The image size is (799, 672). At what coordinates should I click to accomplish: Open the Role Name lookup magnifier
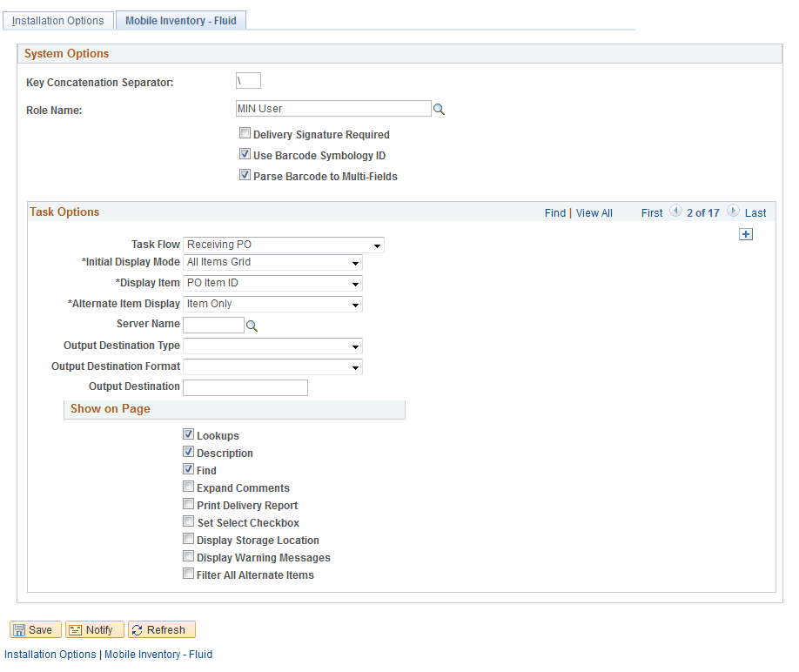(x=439, y=109)
